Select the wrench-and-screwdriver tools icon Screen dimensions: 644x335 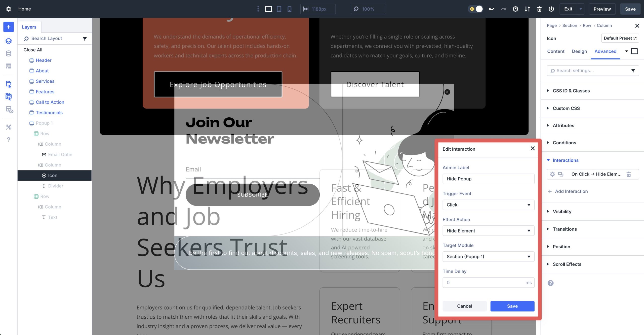click(x=9, y=127)
